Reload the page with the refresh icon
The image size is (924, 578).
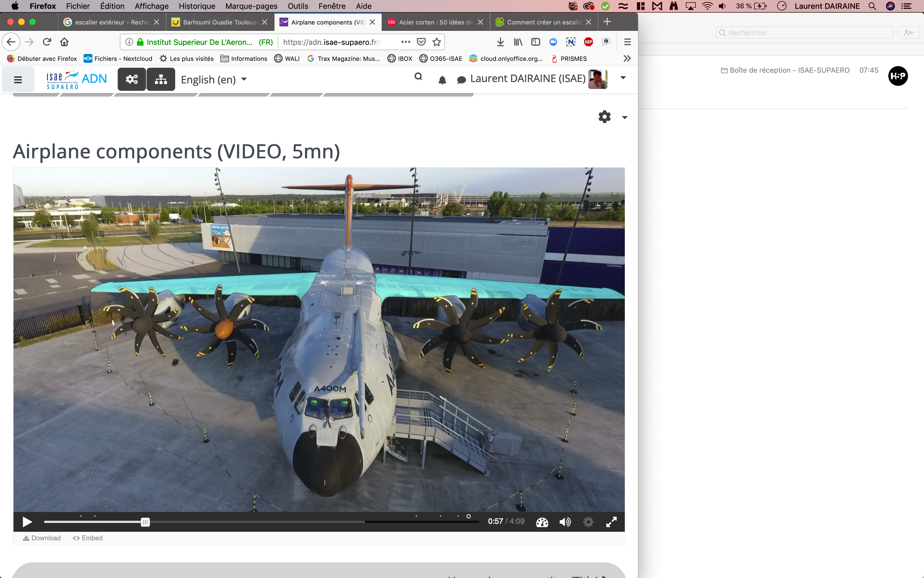pyautogui.click(x=47, y=42)
